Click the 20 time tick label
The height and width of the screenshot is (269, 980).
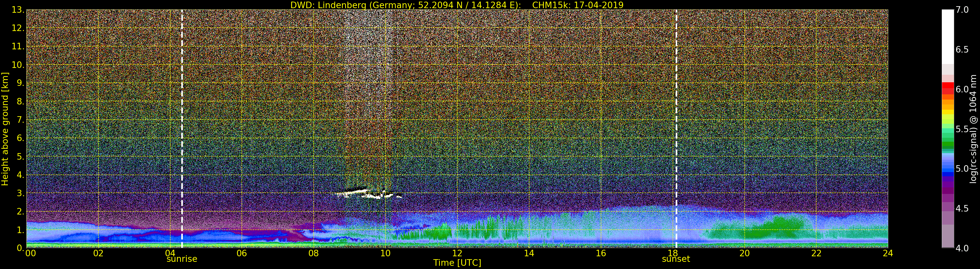(745, 253)
